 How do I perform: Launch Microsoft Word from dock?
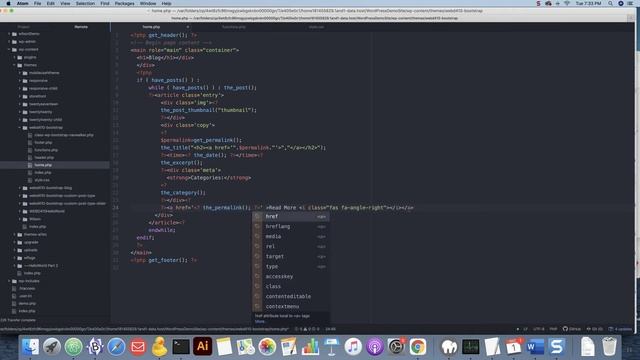pos(535,347)
